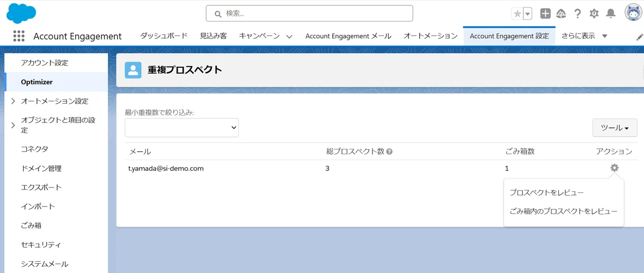This screenshot has width=644, height=273.
Task: Open the App Launcher grid icon
Action: coord(19,36)
